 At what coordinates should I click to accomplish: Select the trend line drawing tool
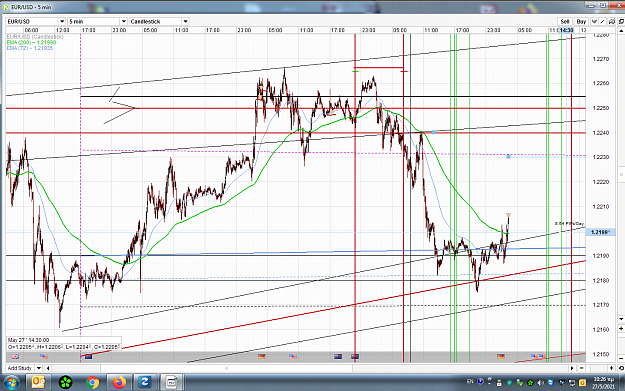click(603, 22)
